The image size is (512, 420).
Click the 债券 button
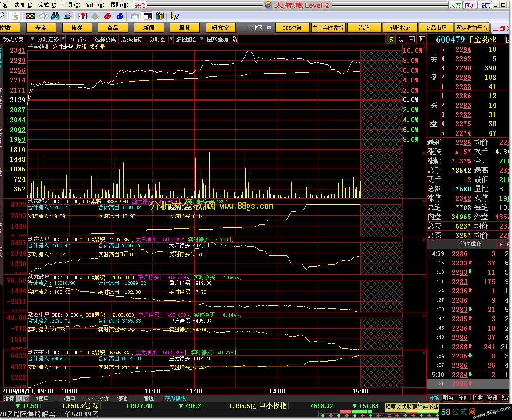coord(77,28)
